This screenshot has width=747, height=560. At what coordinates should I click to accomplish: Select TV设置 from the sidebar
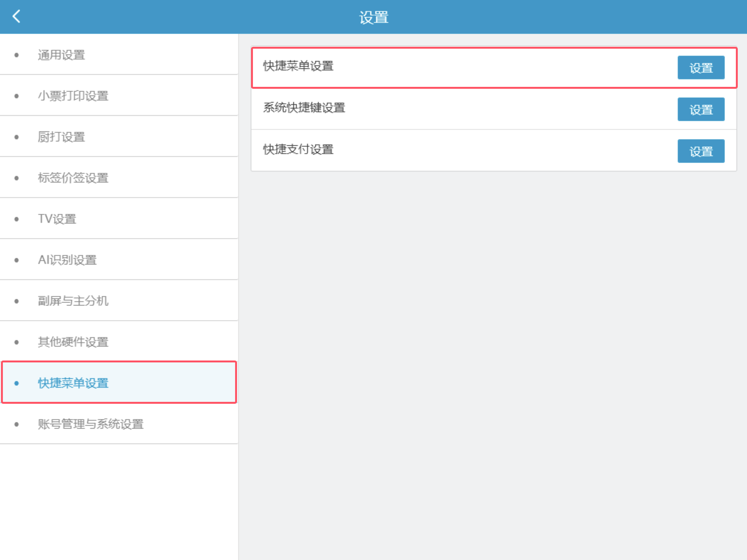[57, 219]
